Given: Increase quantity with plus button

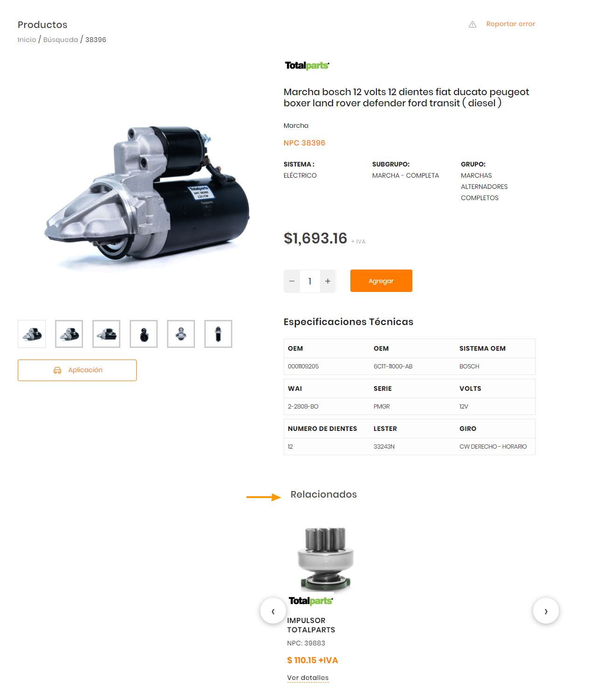Looking at the screenshot, I should [x=328, y=281].
